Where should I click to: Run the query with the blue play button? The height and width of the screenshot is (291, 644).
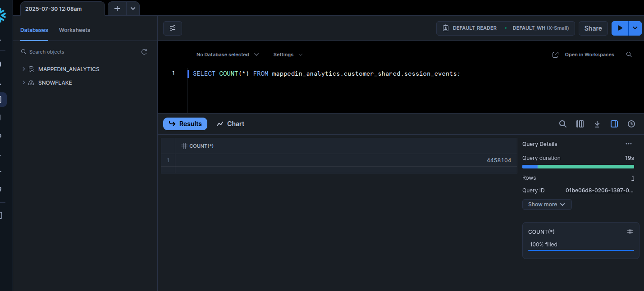[x=620, y=28]
